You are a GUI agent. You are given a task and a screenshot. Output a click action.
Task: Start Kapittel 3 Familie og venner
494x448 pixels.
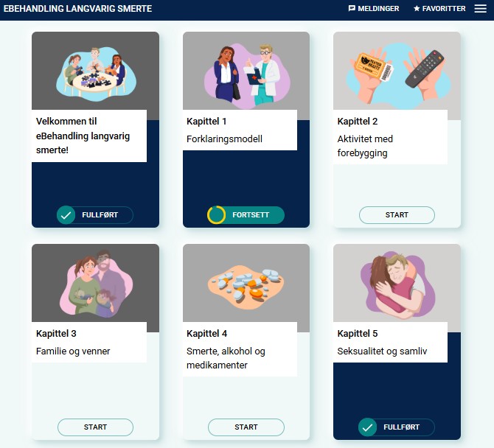tap(95, 427)
